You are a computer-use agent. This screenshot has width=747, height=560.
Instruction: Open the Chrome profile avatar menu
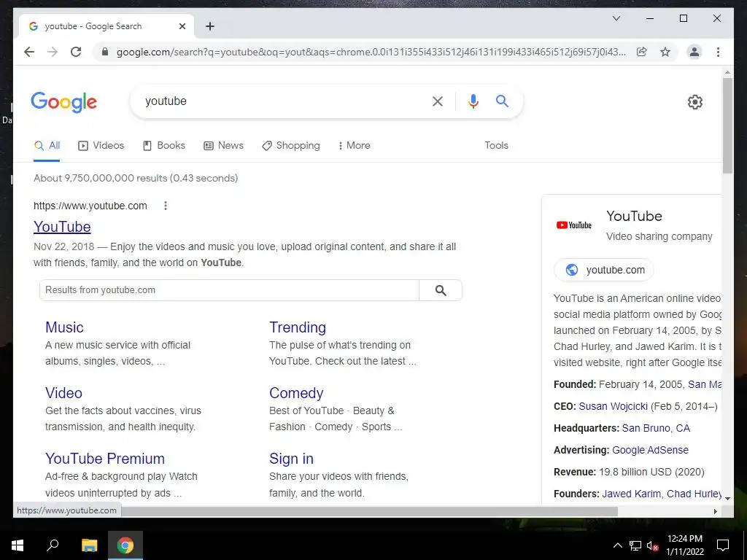694,52
